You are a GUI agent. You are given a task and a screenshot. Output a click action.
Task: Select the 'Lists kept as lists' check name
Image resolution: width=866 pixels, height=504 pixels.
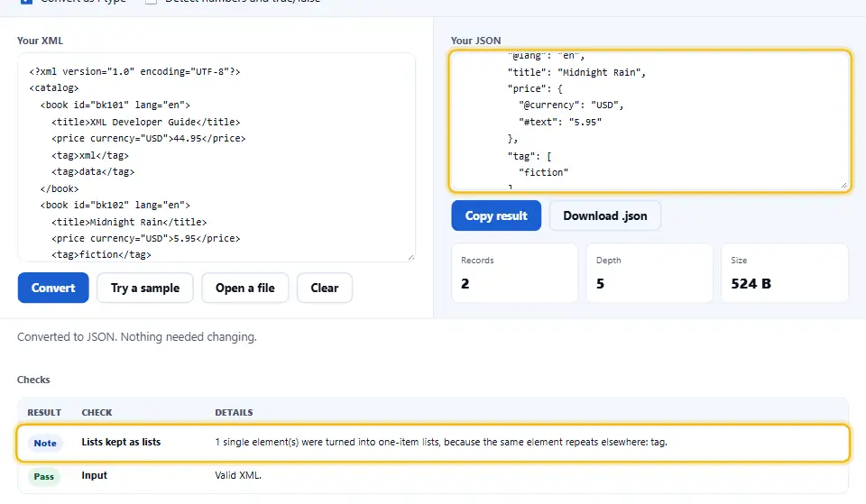click(x=121, y=442)
